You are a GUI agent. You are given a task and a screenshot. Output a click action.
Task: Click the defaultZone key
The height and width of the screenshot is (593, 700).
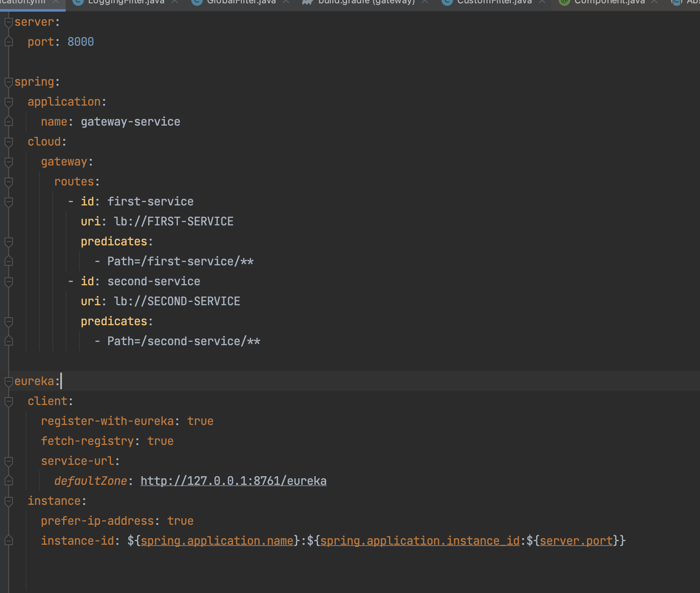[x=91, y=481]
